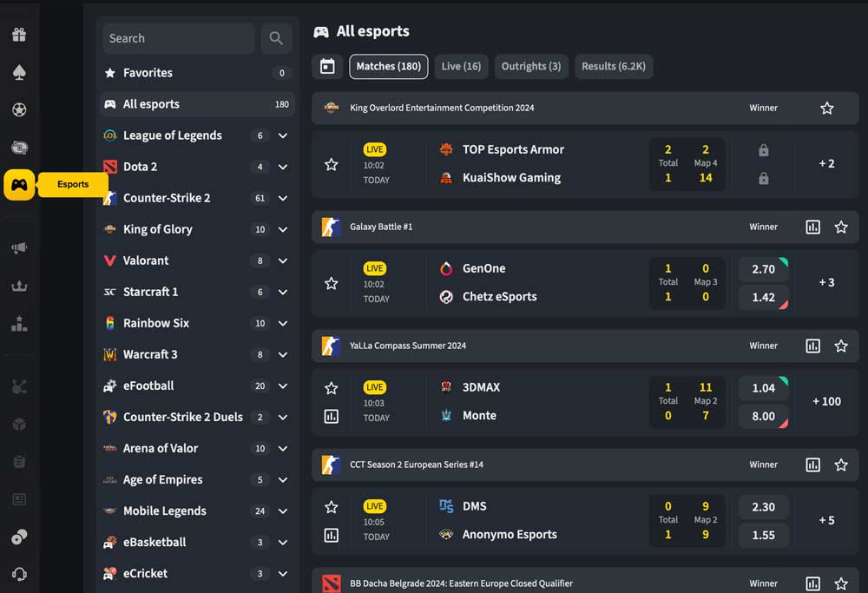Favorite the DMS vs Anonymo Esports match
The height and width of the screenshot is (593, 868).
pos(331,506)
